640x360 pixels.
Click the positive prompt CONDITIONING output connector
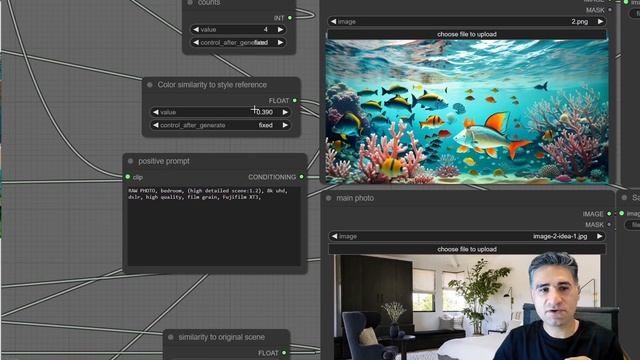(302, 177)
